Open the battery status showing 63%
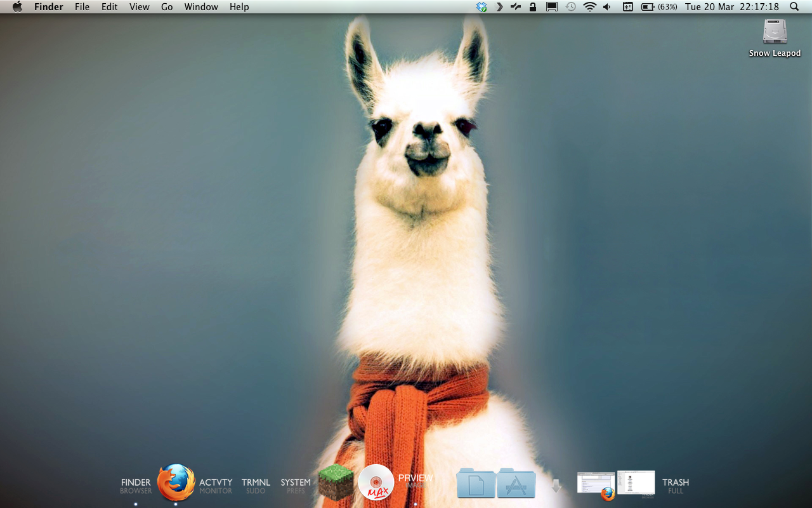 click(x=659, y=7)
